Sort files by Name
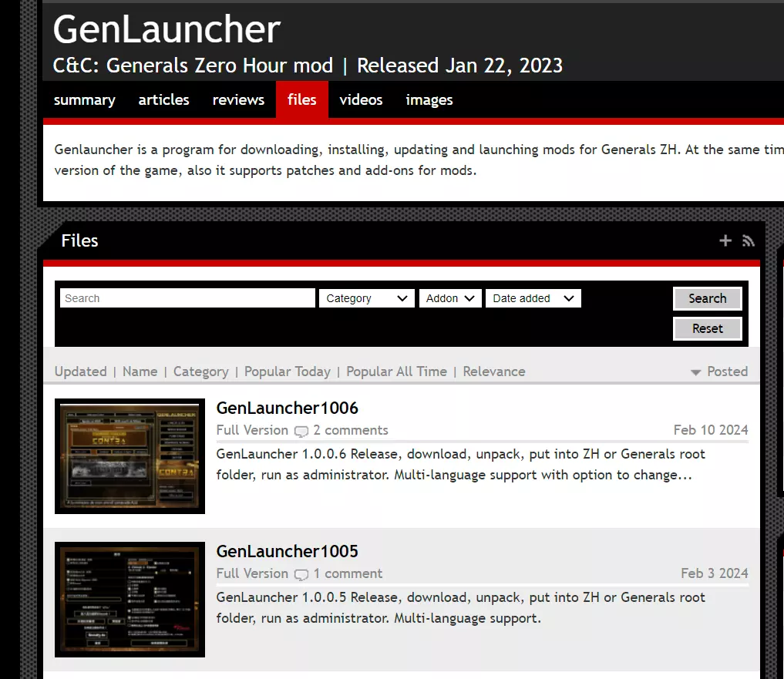 pos(140,371)
